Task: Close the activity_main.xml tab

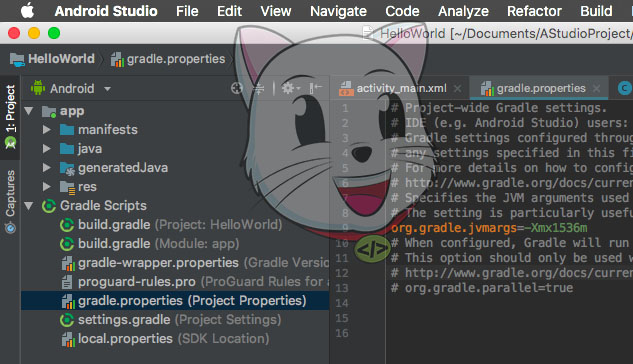Action: [457, 88]
